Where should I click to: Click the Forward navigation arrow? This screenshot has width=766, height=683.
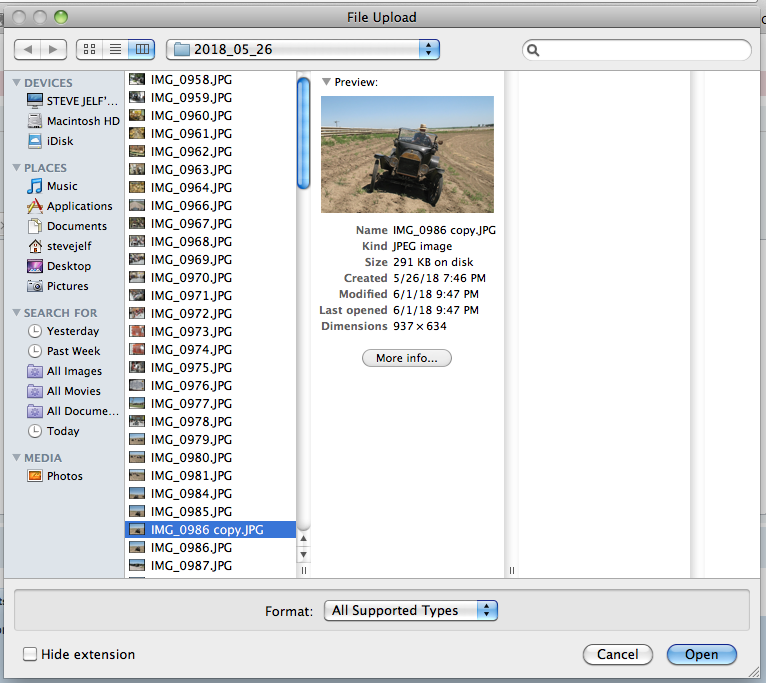(54, 49)
